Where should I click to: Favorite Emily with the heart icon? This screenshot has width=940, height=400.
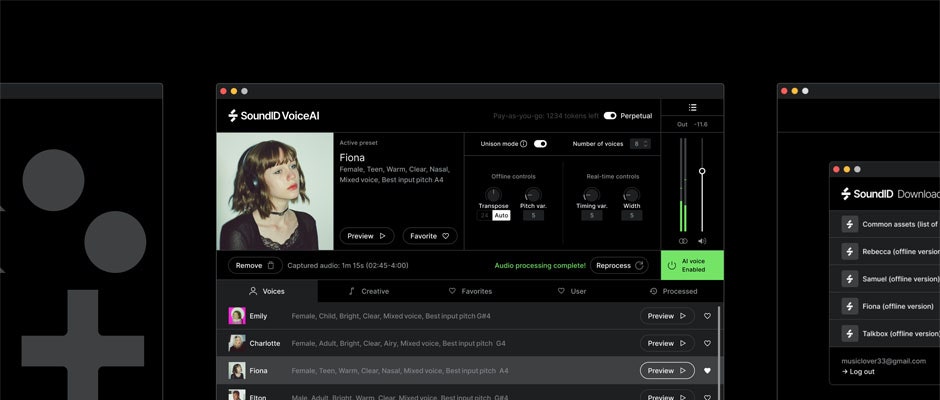[707, 316]
